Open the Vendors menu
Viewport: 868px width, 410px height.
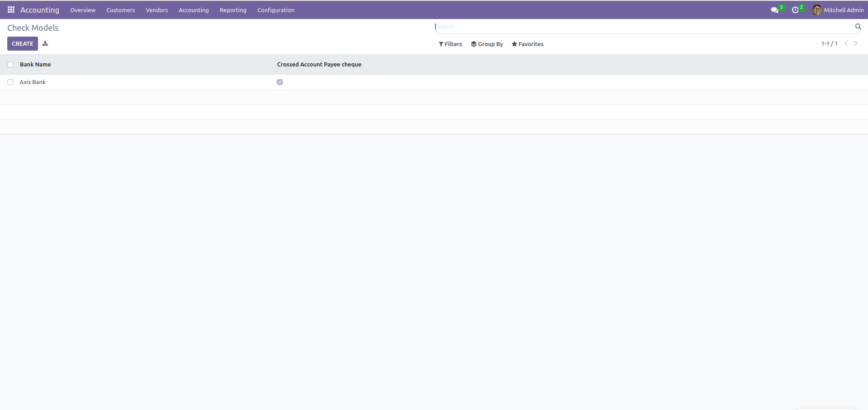click(157, 10)
